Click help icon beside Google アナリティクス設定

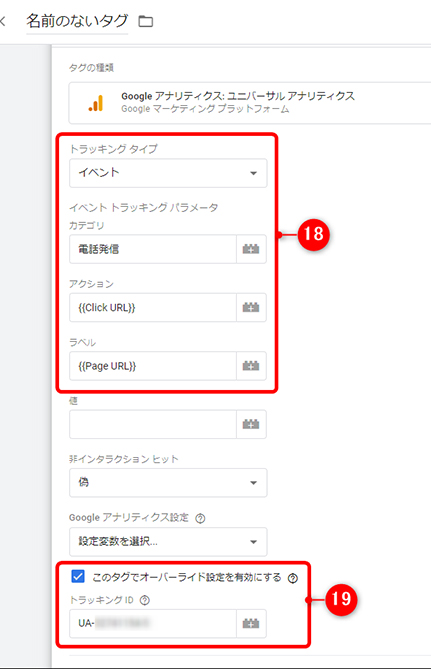click(x=200, y=518)
